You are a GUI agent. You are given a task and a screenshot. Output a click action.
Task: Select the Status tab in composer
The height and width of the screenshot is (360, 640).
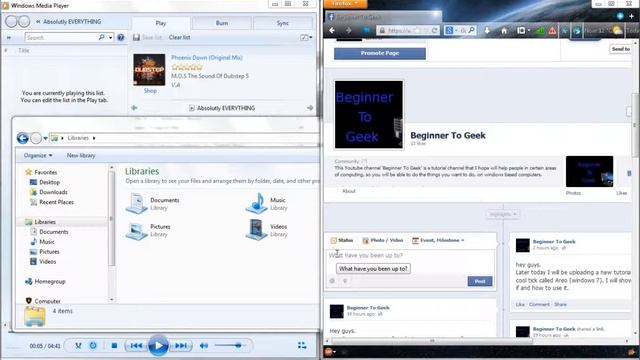coord(342,240)
